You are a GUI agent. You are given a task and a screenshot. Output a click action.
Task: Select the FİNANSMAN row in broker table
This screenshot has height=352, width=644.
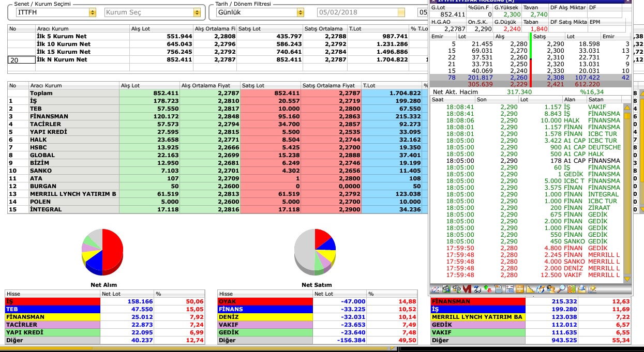coord(218,117)
